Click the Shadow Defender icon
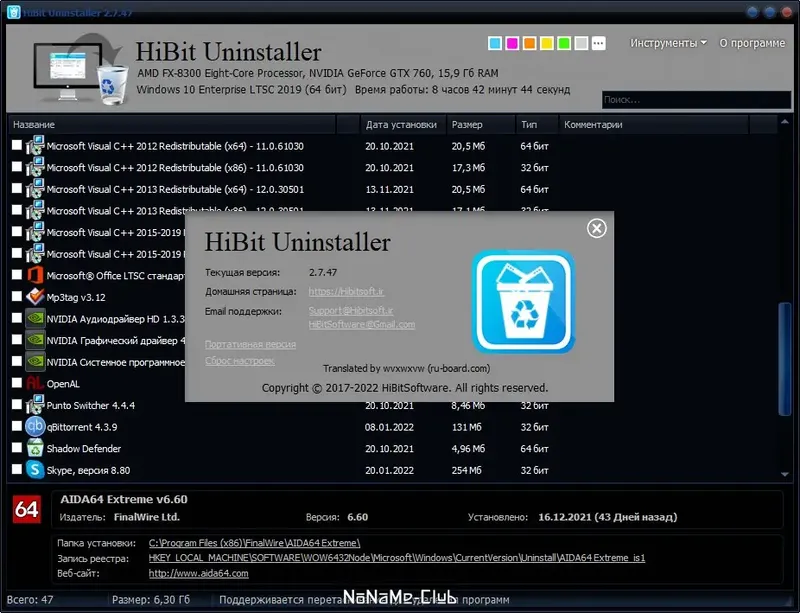 tap(35, 448)
